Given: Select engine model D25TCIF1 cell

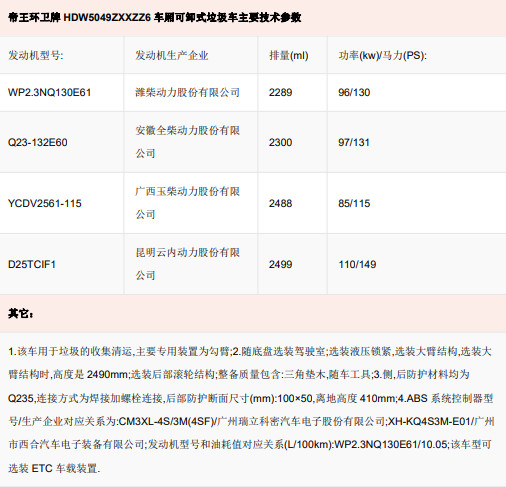Looking at the screenshot, I should click(32, 264).
